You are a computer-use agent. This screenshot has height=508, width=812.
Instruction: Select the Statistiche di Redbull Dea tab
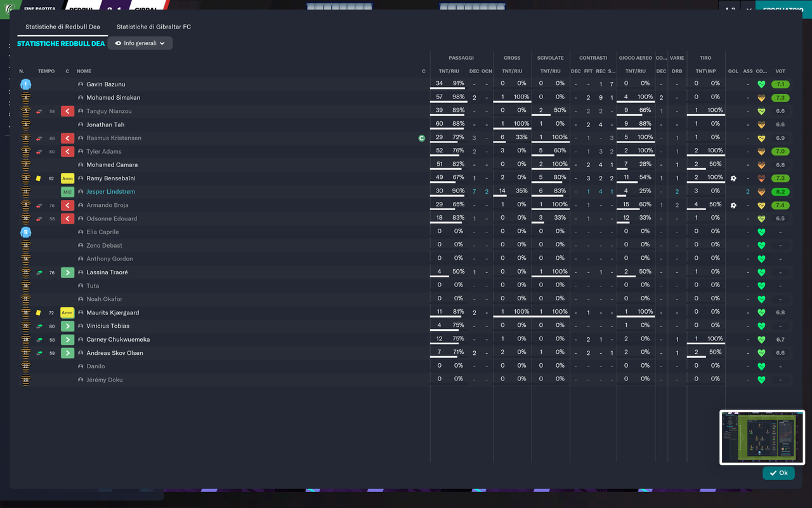coord(63,27)
